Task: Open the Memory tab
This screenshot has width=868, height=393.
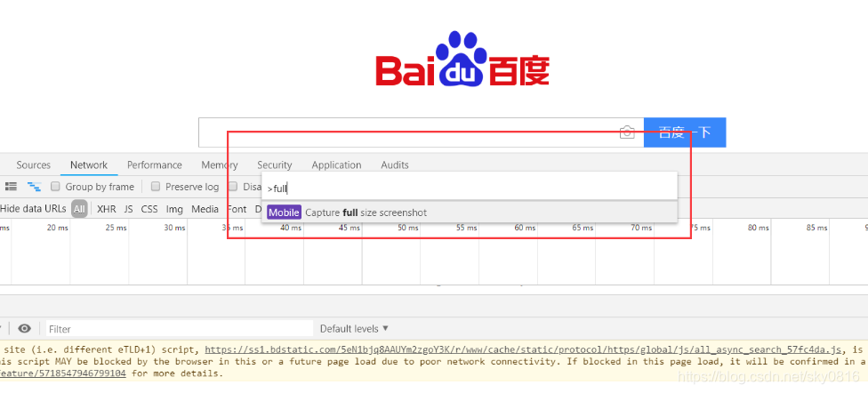Action: click(219, 165)
